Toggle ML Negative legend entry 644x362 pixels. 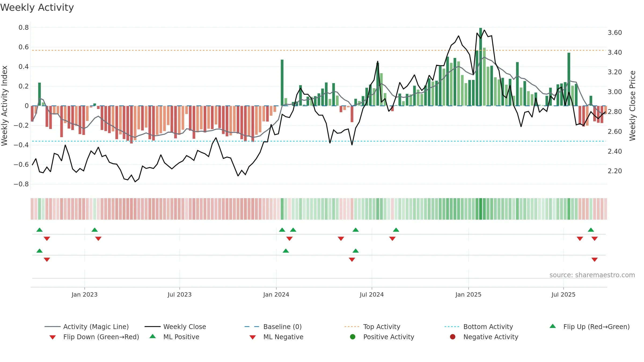coord(276,337)
